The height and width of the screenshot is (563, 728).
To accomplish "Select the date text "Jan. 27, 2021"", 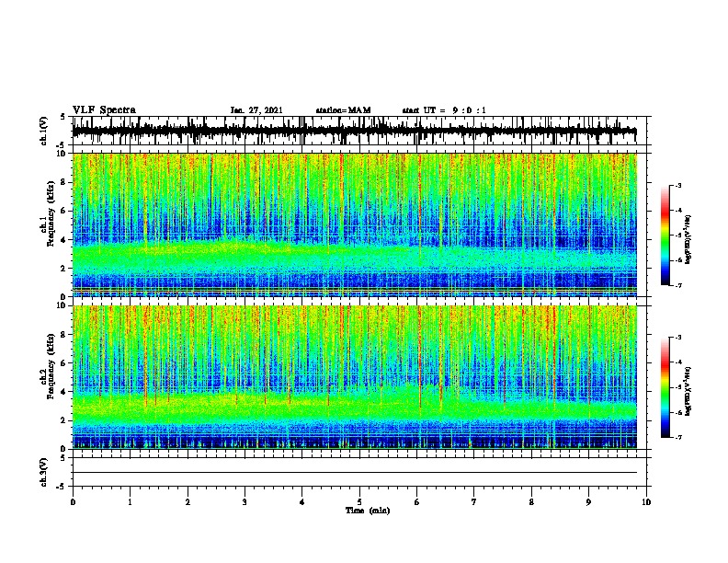I will click(256, 110).
